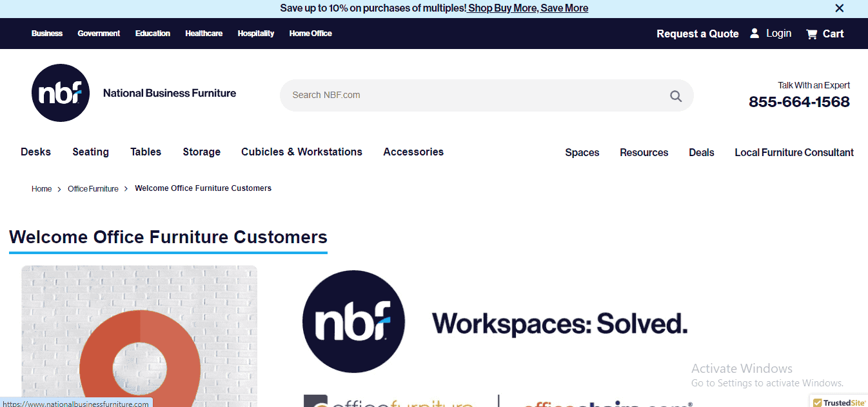Image resolution: width=868 pixels, height=407 pixels.
Task: Click the magnifying glass search icon
Action: coord(675,96)
